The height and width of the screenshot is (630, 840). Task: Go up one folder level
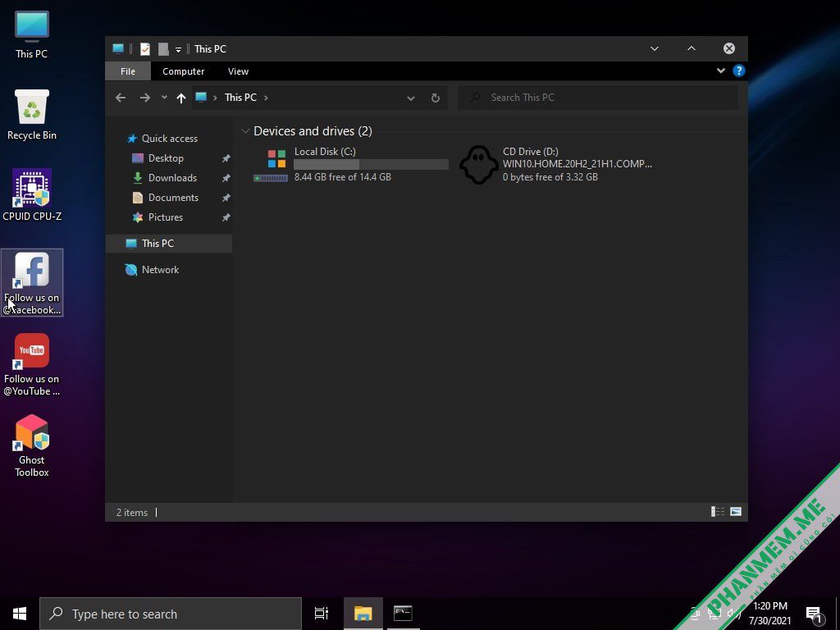click(181, 98)
